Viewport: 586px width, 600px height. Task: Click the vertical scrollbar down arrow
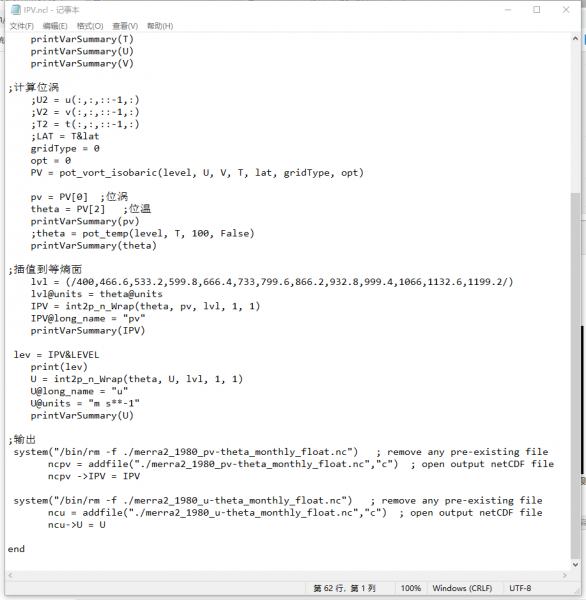(x=575, y=564)
